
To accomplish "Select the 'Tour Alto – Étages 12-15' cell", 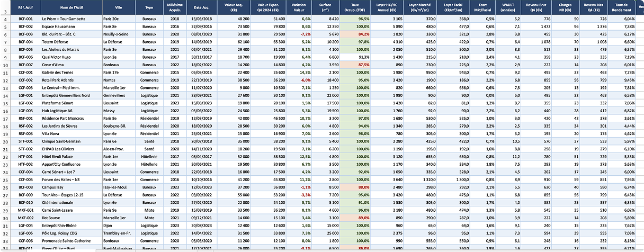I will 71,195.
